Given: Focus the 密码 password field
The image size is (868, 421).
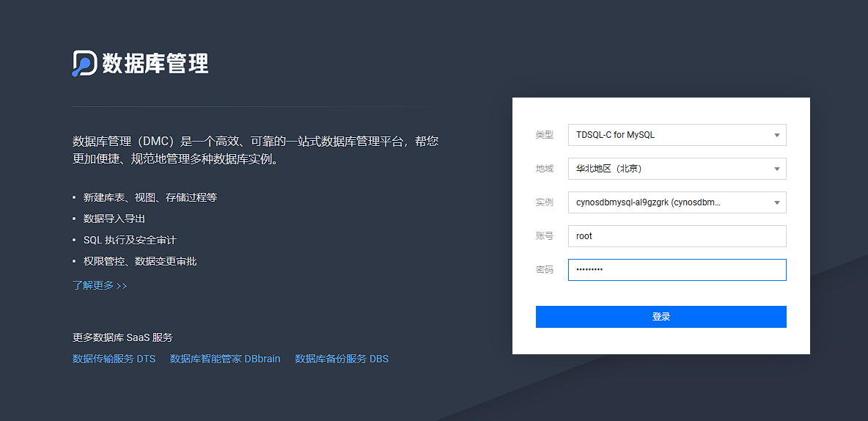Looking at the screenshot, I should tap(677, 270).
